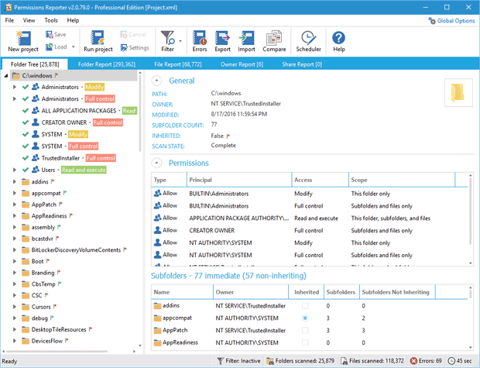Open the project Settings button
This screenshot has height=368, width=480.
tap(135, 48)
